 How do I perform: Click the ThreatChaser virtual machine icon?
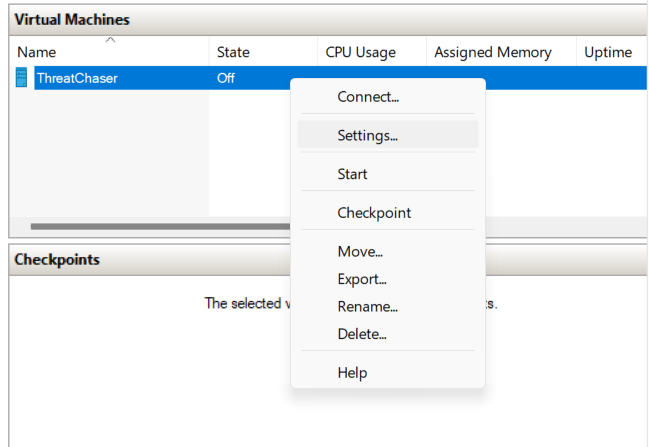[x=23, y=78]
